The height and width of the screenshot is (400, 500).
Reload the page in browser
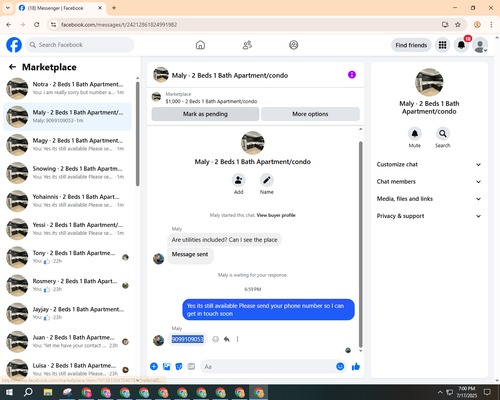(37, 25)
